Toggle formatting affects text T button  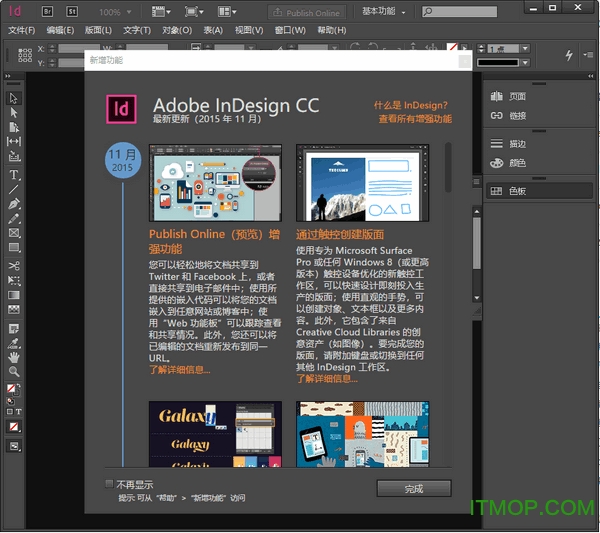[18, 412]
